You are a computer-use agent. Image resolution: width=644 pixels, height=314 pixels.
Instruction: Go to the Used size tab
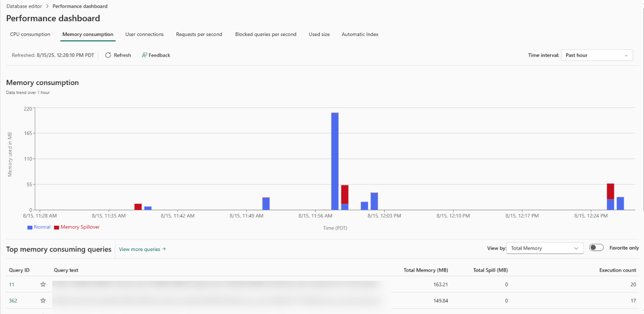coord(319,34)
